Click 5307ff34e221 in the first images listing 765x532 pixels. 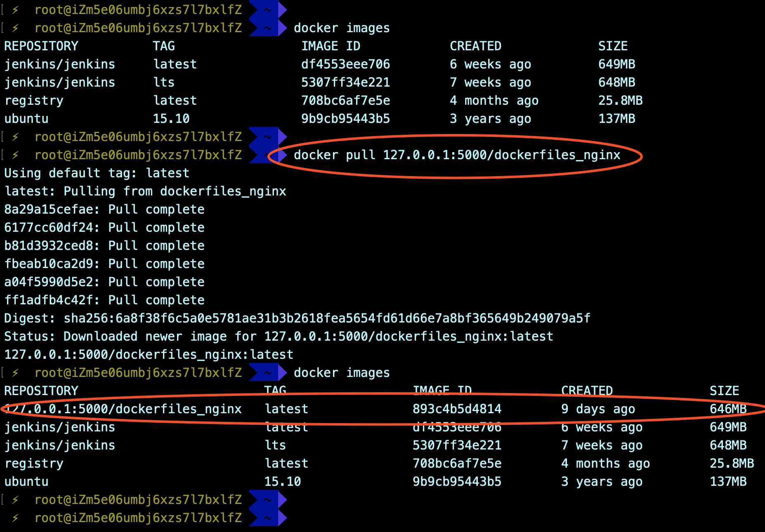click(x=346, y=82)
